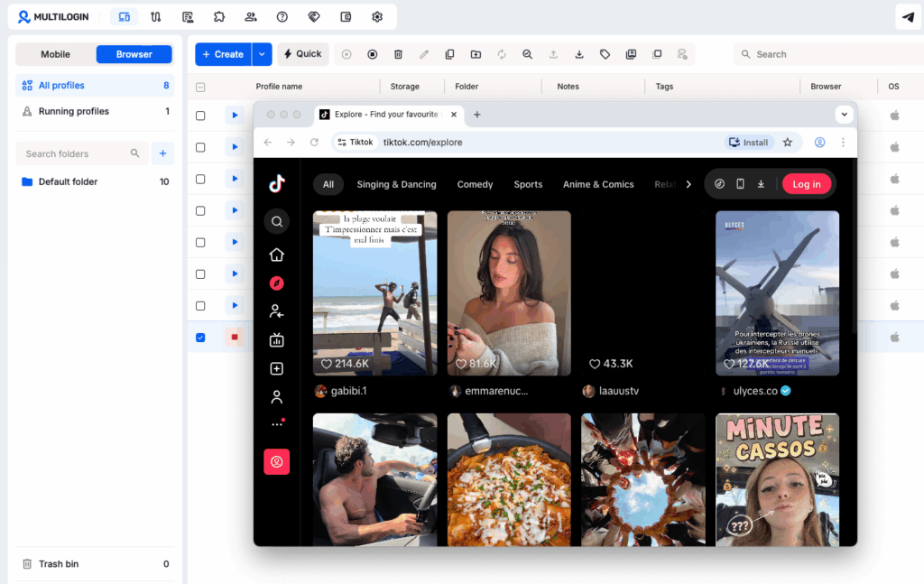Click the TikTok search magnifier icon
The image size is (924, 584).
(277, 221)
